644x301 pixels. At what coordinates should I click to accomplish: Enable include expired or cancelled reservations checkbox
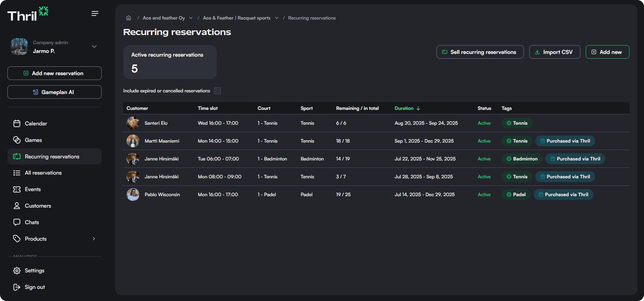coord(217,91)
